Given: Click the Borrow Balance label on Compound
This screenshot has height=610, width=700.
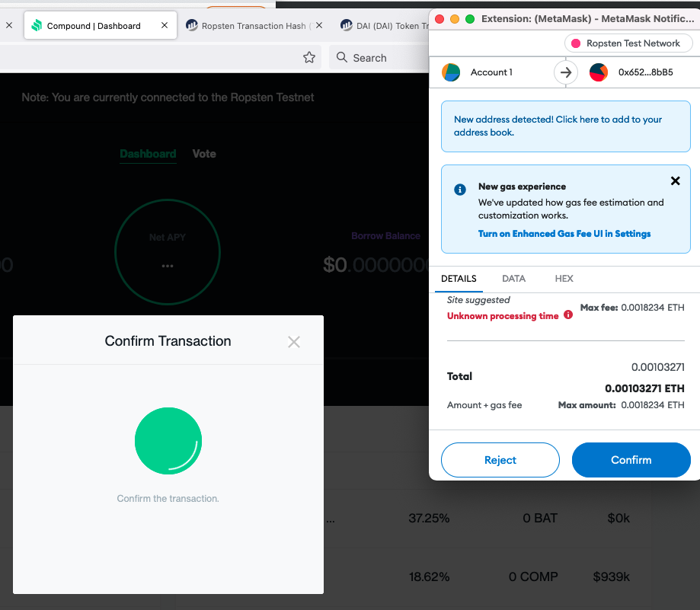Looking at the screenshot, I should (x=385, y=235).
